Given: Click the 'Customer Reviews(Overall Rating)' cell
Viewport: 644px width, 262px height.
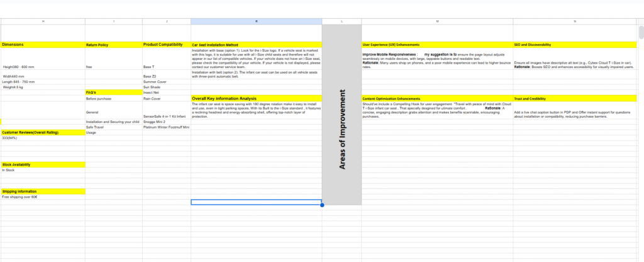Looking at the screenshot, I should (43, 132).
